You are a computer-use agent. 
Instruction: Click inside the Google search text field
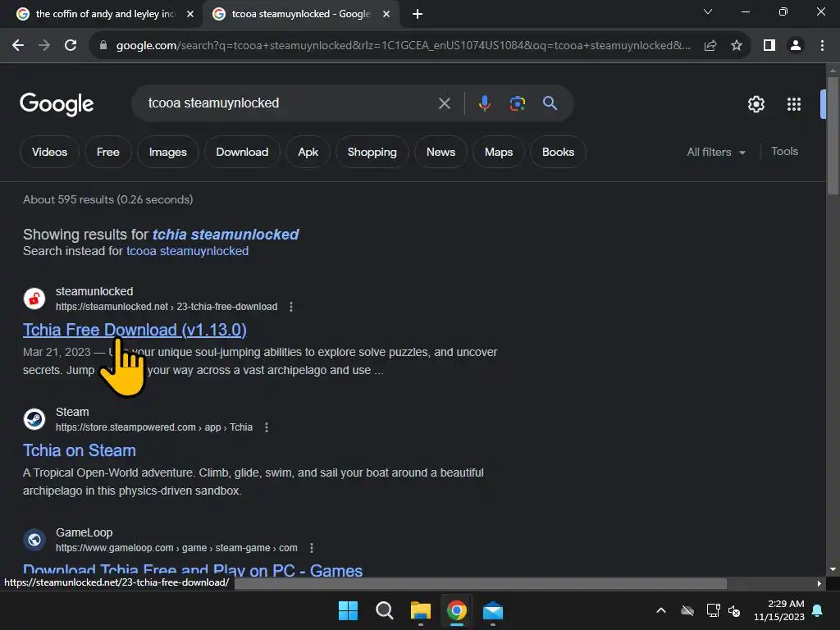click(x=290, y=103)
